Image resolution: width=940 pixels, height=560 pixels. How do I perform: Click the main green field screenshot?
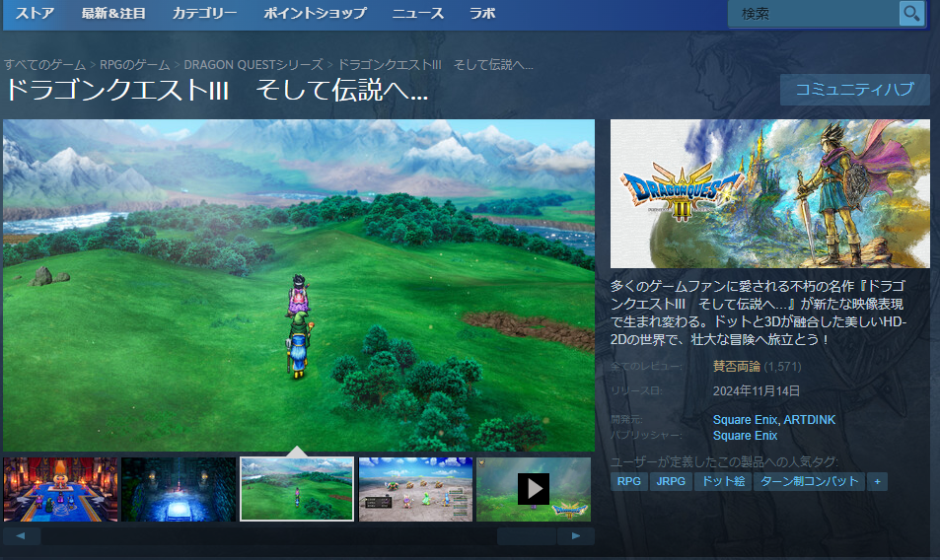click(299, 285)
